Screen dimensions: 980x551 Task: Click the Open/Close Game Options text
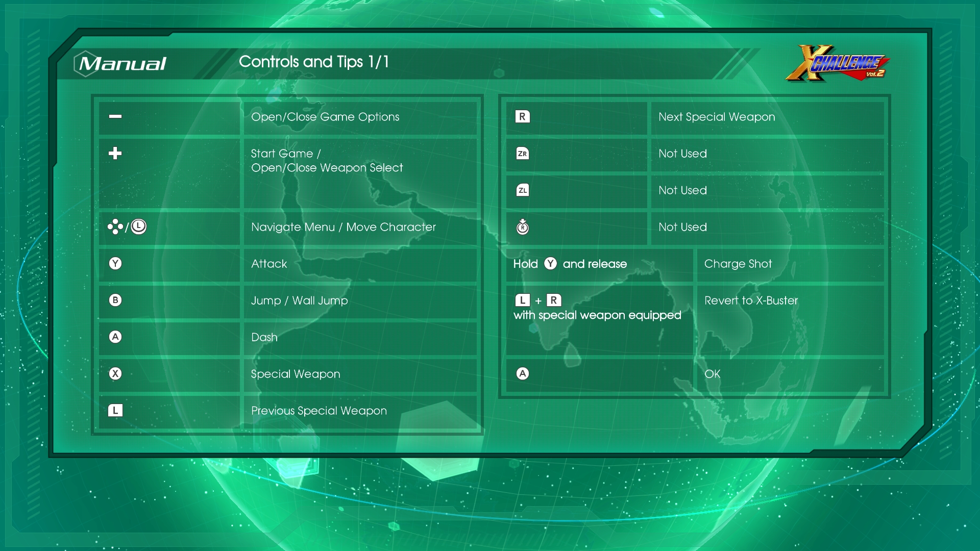pyautogui.click(x=325, y=117)
